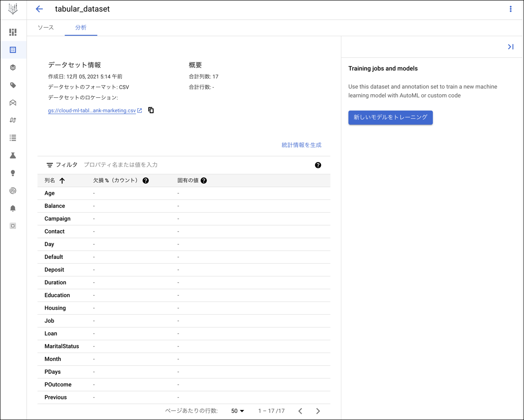
Task: Select the Age row
Action: 184,193
